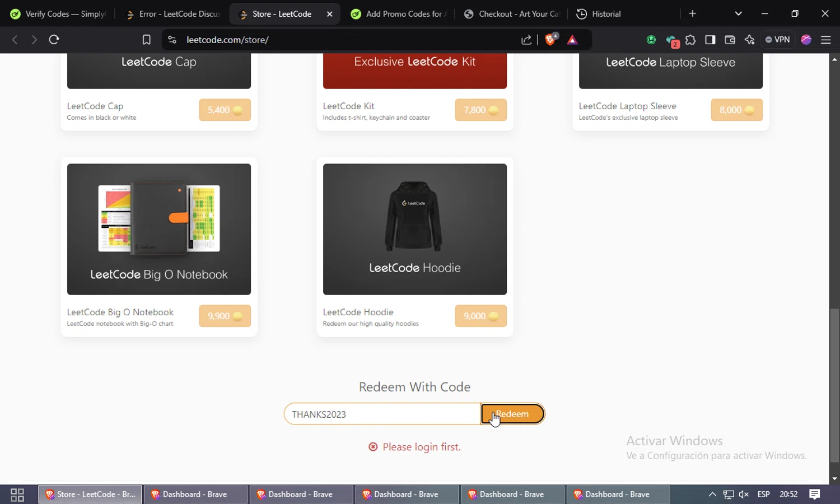Click 'Includes t-shirt, keychain and coaster' text
Screen dimensions: 840x504
[376, 118]
